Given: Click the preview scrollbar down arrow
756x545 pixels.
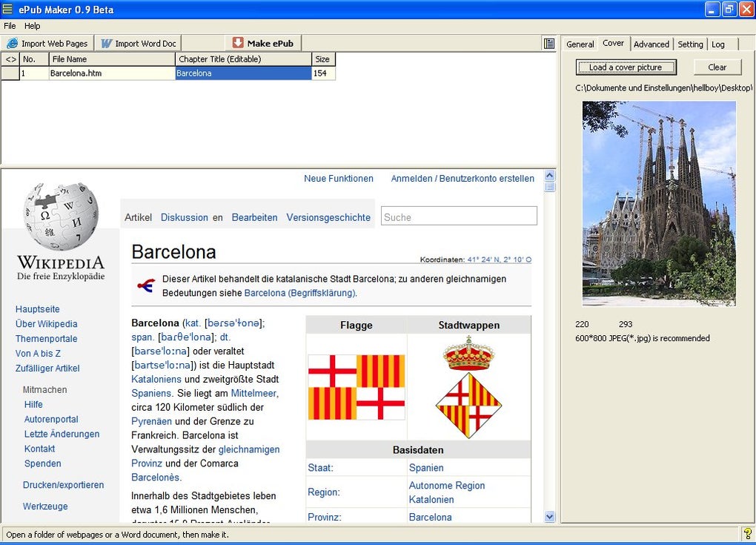Looking at the screenshot, I should (x=550, y=517).
